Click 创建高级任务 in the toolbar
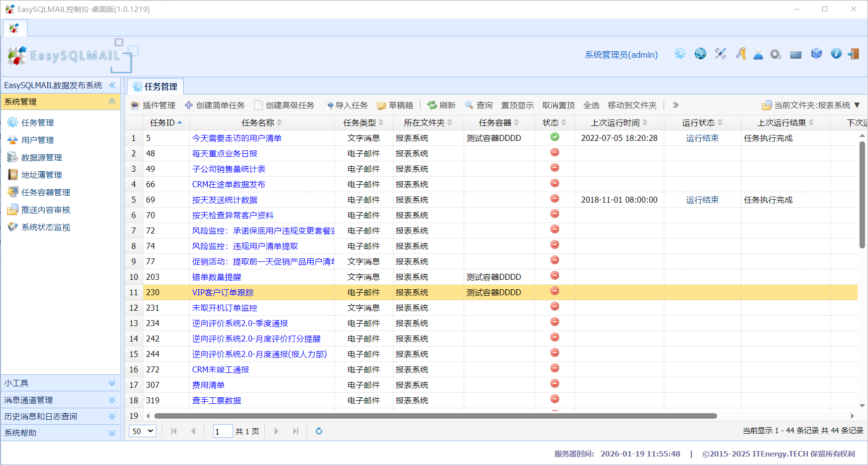This screenshot has width=868, height=465. [284, 105]
